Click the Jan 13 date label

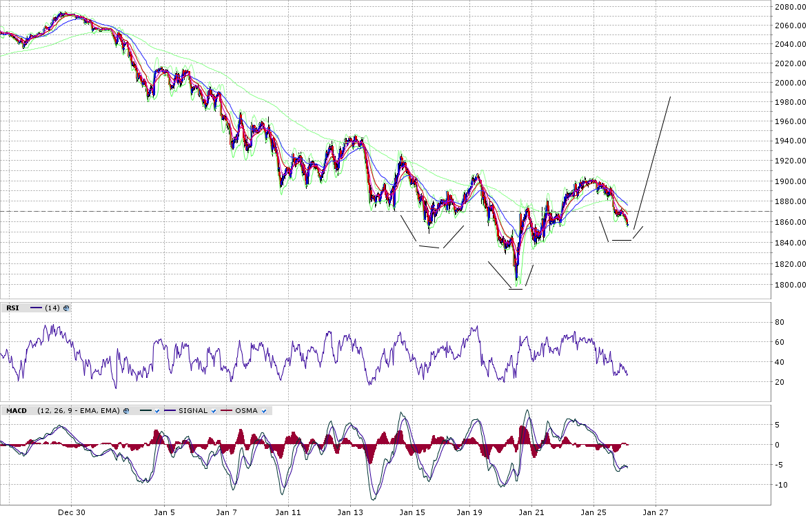click(350, 512)
